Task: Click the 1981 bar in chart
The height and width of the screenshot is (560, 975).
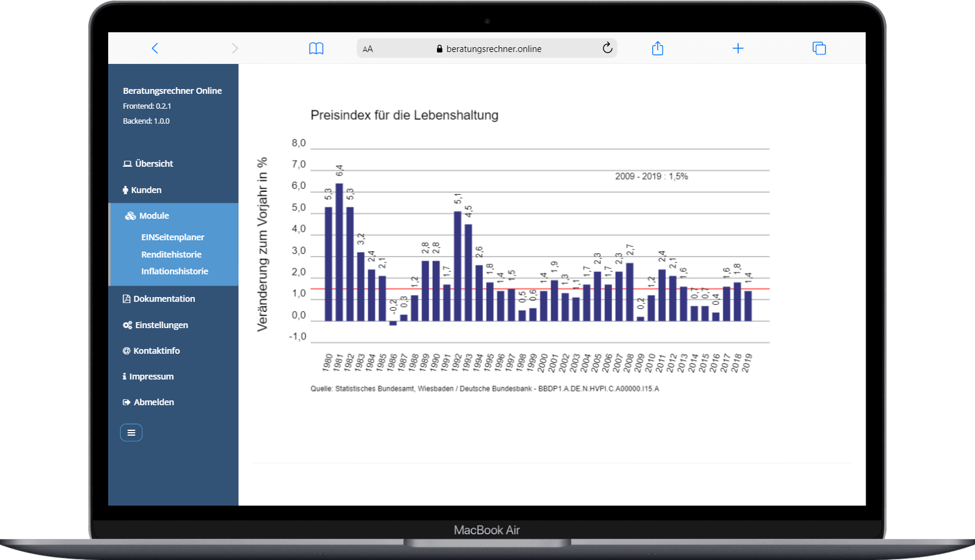Action: pos(340,252)
